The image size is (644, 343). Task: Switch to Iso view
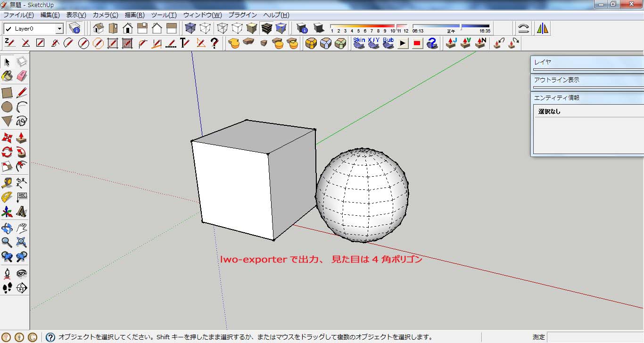(99, 28)
